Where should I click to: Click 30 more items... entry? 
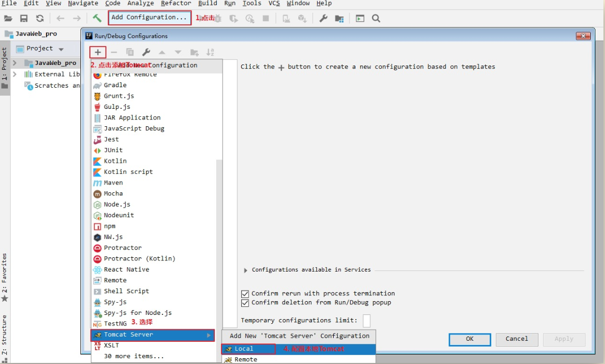click(x=154, y=356)
